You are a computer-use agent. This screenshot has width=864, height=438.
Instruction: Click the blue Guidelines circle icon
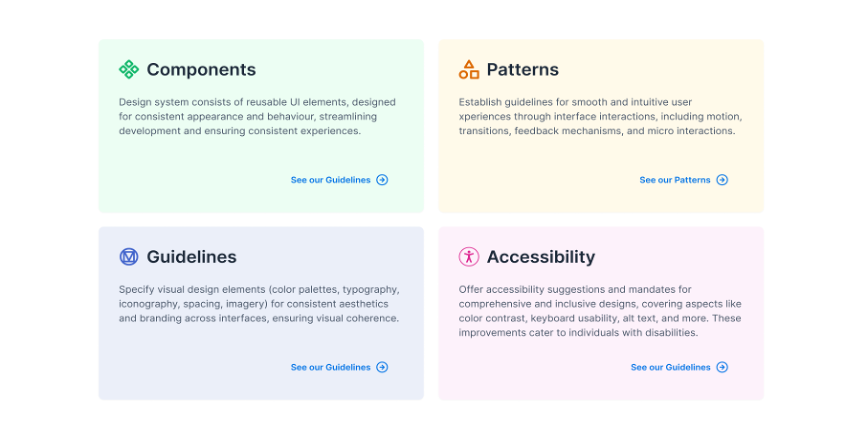tap(129, 257)
